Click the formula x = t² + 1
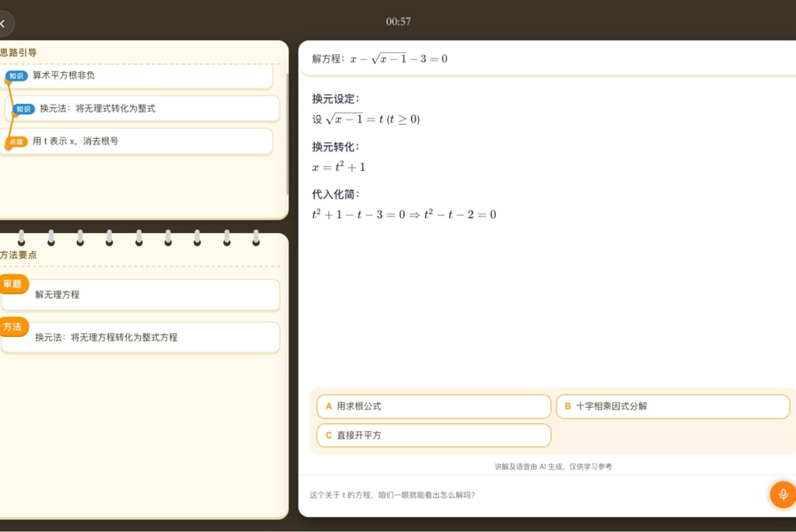796x532 pixels. [x=339, y=167]
